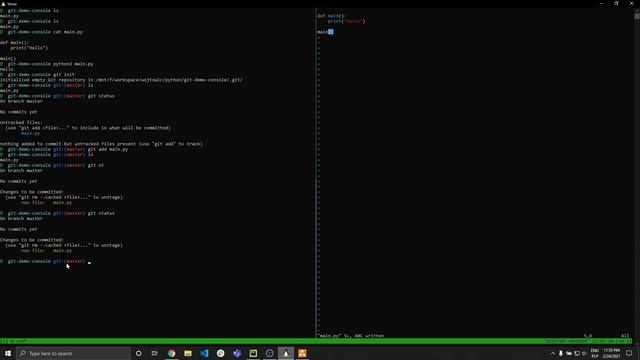Viewport: 640px width, 360px height.
Task: Launch Google Chrome from the taskbar
Action: point(171,353)
